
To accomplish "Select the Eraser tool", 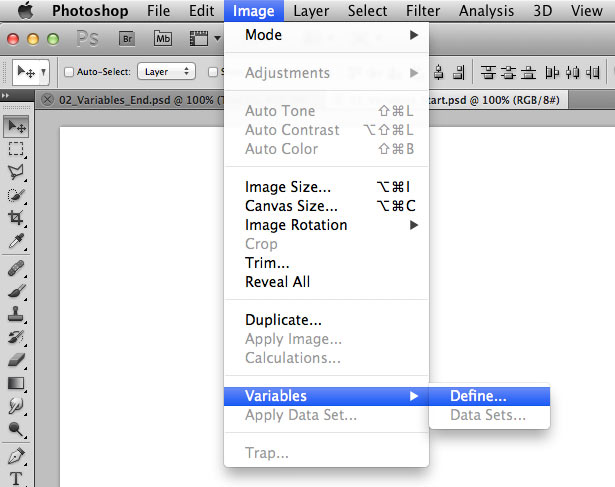I will pos(16,360).
